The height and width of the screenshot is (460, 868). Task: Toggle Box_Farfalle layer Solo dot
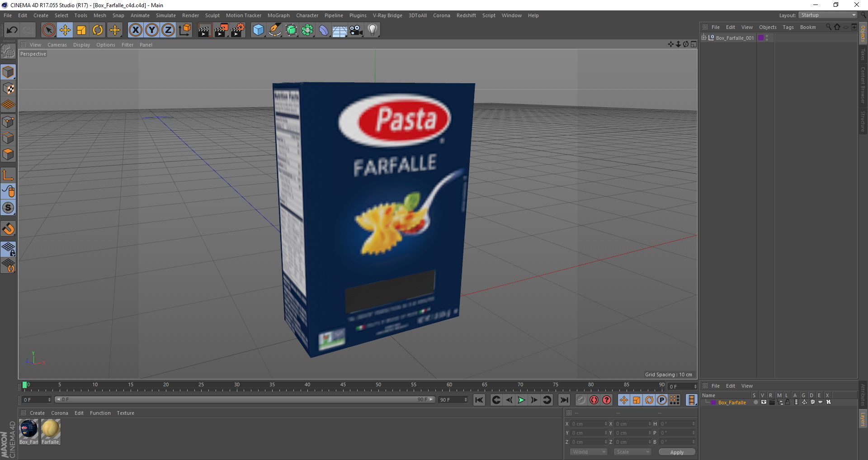pyautogui.click(x=755, y=402)
